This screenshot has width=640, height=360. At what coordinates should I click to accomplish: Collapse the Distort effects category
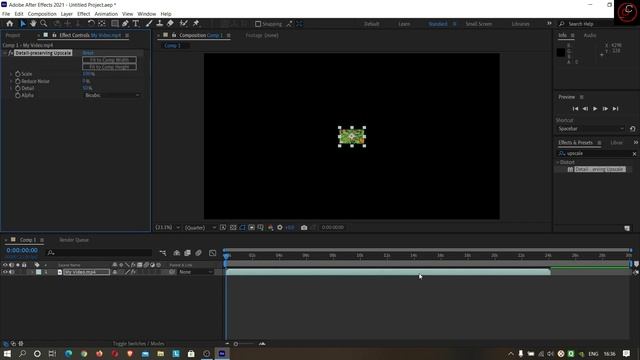point(558,162)
